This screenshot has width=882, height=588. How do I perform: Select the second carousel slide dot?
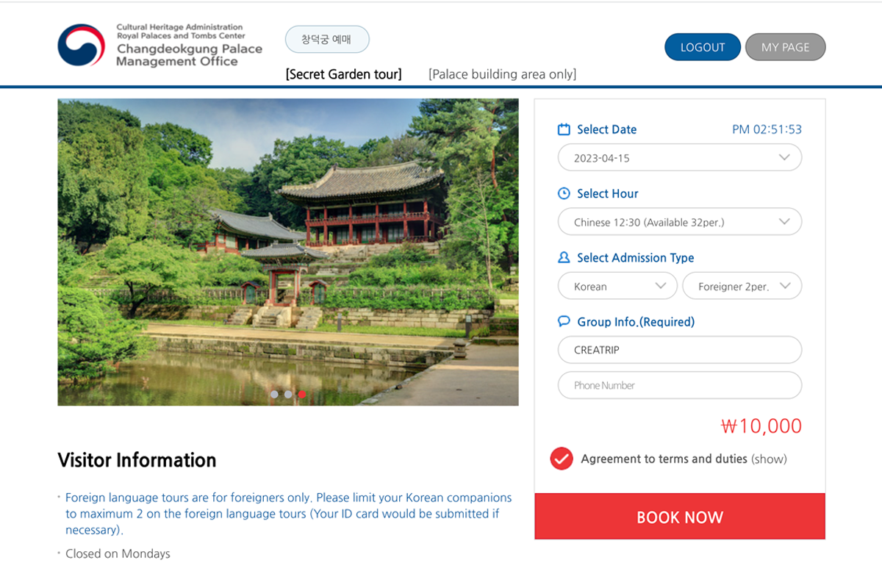click(x=288, y=395)
